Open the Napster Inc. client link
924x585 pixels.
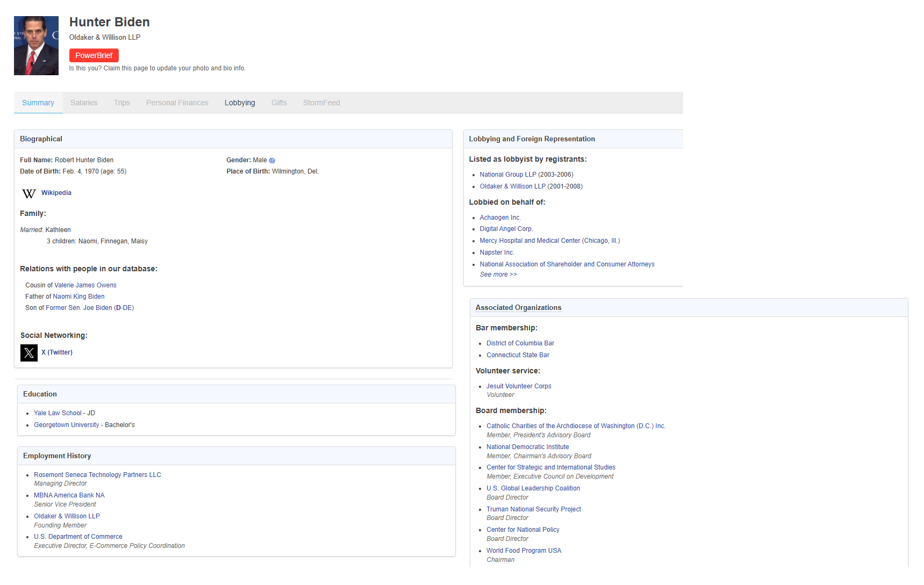497,252
